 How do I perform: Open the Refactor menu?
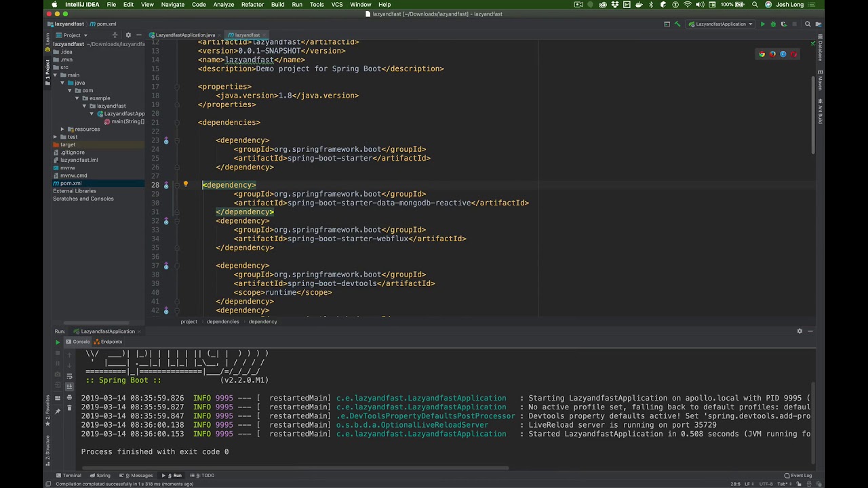coord(252,5)
